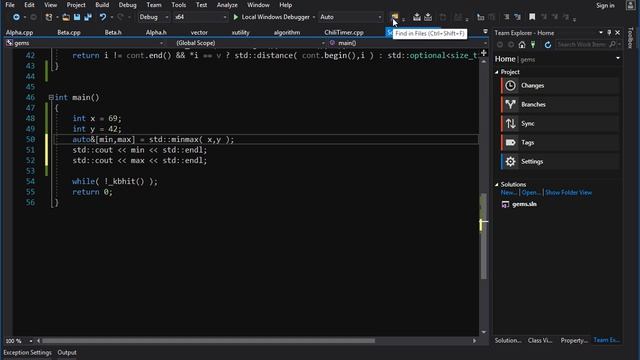Open the Output panel tab
This screenshot has width=640, height=360.
[x=67, y=352]
